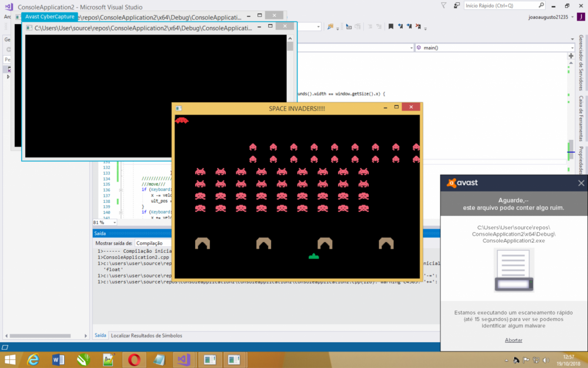Launch Internet Explorer from the taskbar

[34, 360]
